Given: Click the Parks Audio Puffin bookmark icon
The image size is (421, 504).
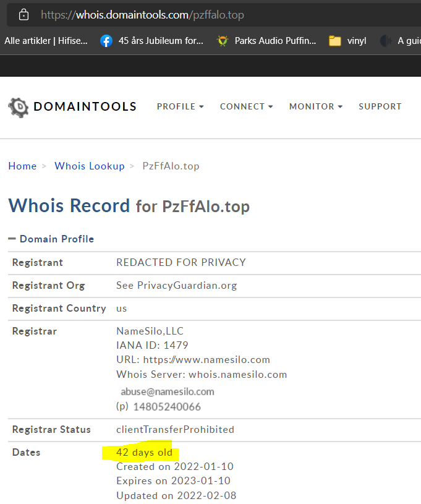Looking at the screenshot, I should tap(223, 41).
